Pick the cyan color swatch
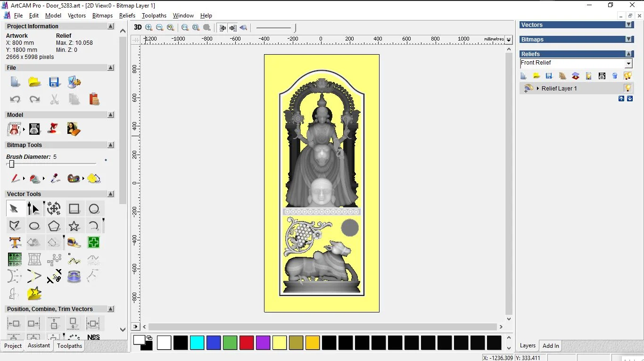This screenshot has width=644, height=361. pyautogui.click(x=197, y=343)
